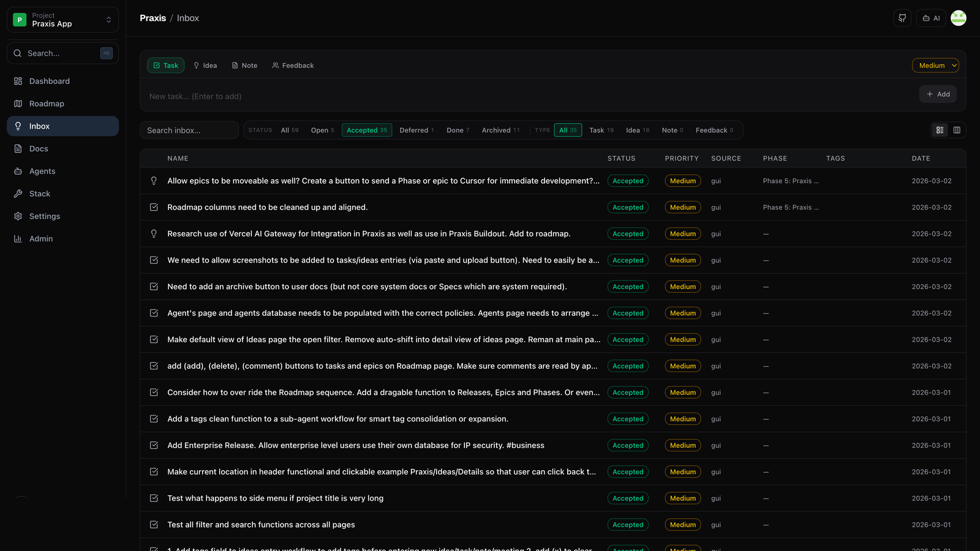Expand the Praxis App project switcher
Viewport: 980px width, 551px height.
tap(62, 19)
